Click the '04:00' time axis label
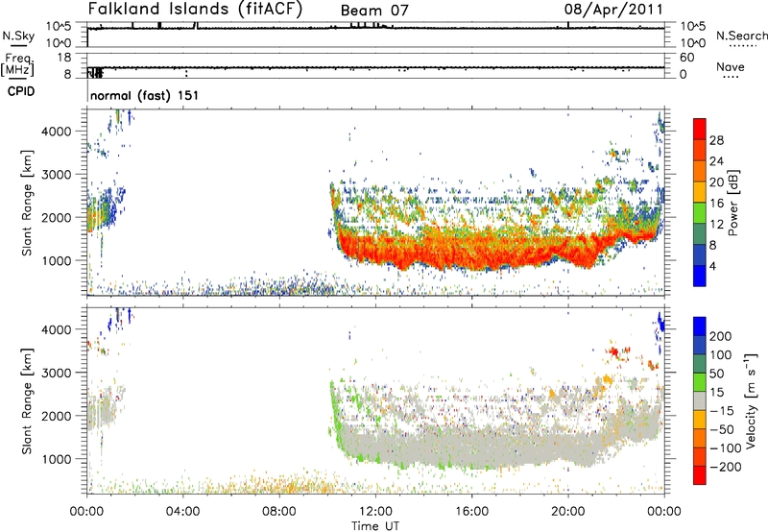This screenshot has width=768, height=532. 182,512
